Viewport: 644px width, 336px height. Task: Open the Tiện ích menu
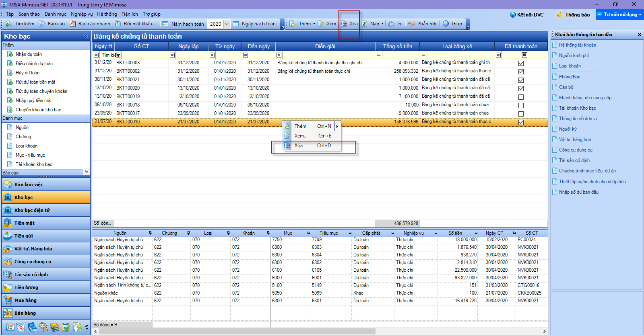tap(130, 14)
